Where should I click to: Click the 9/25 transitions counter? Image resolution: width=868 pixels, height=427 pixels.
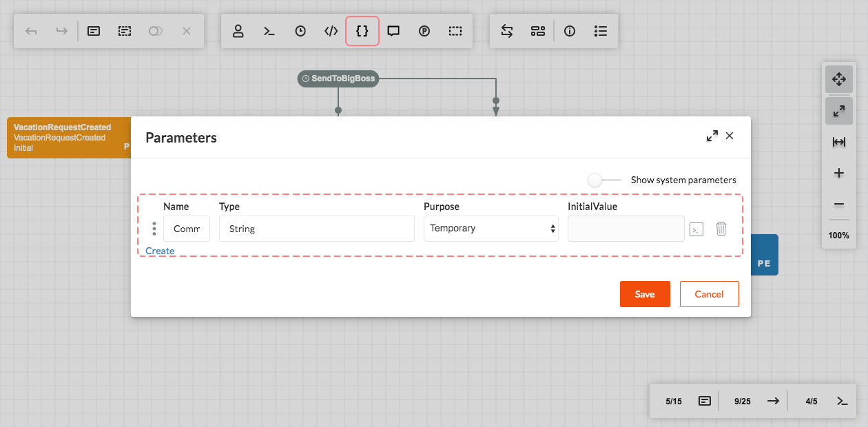743,401
